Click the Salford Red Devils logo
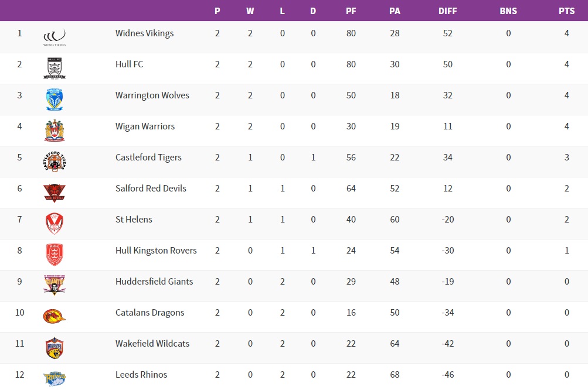Viewport: 588px width, 390px height. pos(55,193)
